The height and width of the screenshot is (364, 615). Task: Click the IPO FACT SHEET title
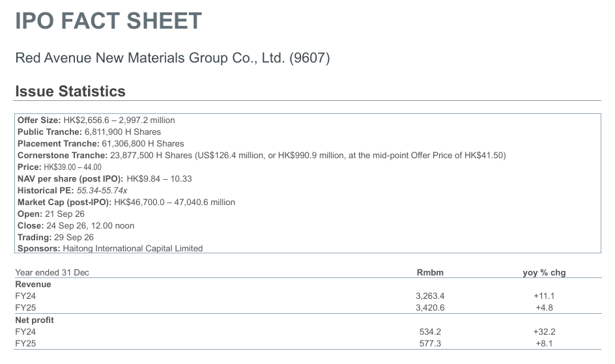click(x=108, y=21)
